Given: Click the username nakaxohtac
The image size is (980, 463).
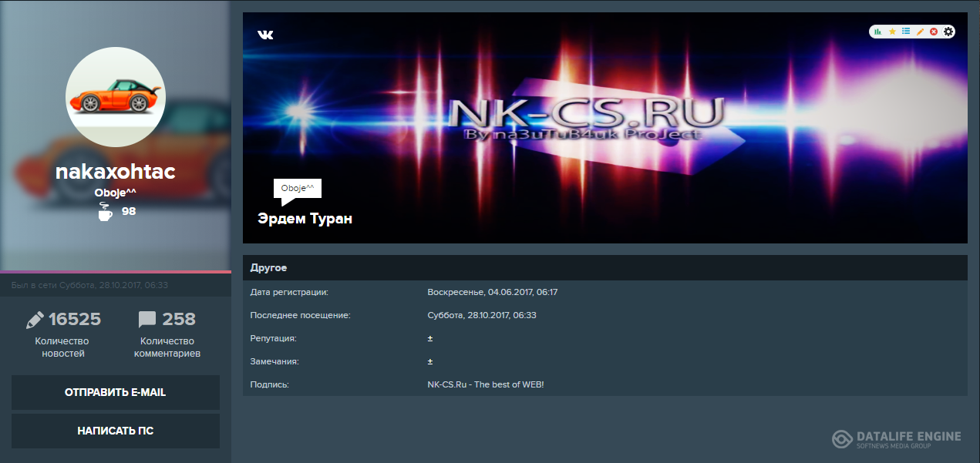Looking at the screenshot, I should [116, 171].
